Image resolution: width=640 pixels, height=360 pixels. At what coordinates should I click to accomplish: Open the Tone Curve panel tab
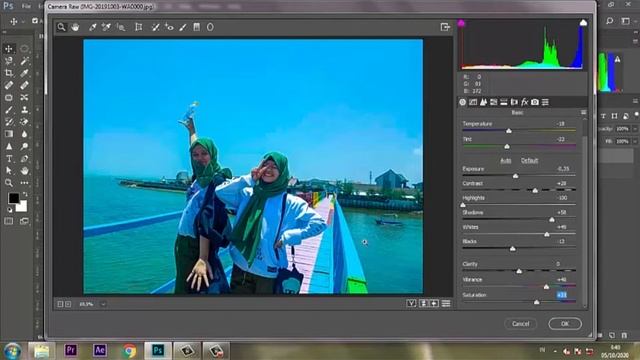coord(473,102)
